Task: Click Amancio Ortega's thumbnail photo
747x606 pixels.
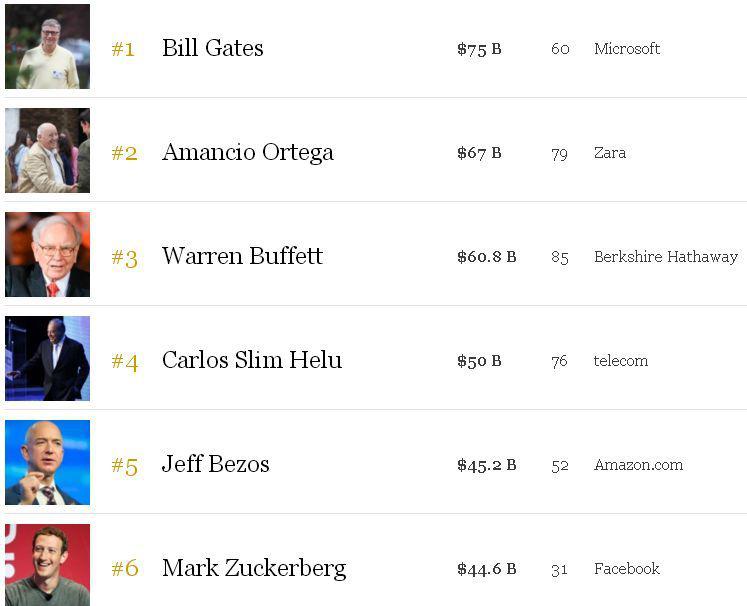Action: pyautogui.click(x=47, y=151)
